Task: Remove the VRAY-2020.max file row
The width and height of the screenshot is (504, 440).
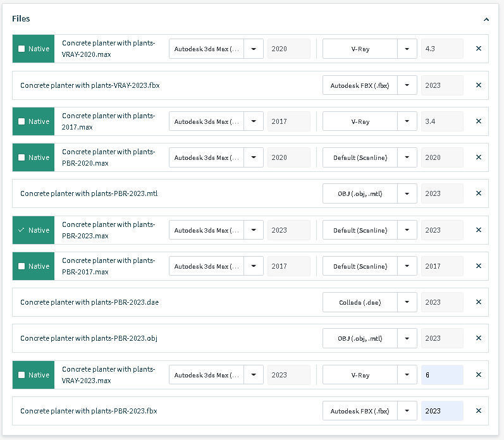Action: coord(478,49)
